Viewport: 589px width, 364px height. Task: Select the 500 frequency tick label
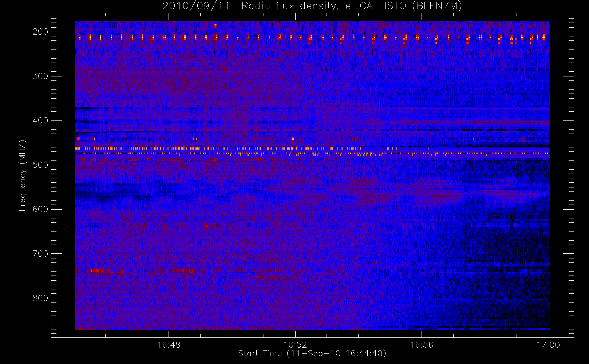click(x=40, y=165)
